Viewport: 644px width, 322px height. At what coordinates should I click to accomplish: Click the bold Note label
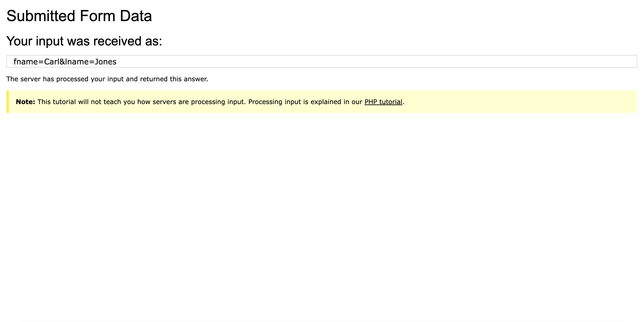click(x=25, y=102)
